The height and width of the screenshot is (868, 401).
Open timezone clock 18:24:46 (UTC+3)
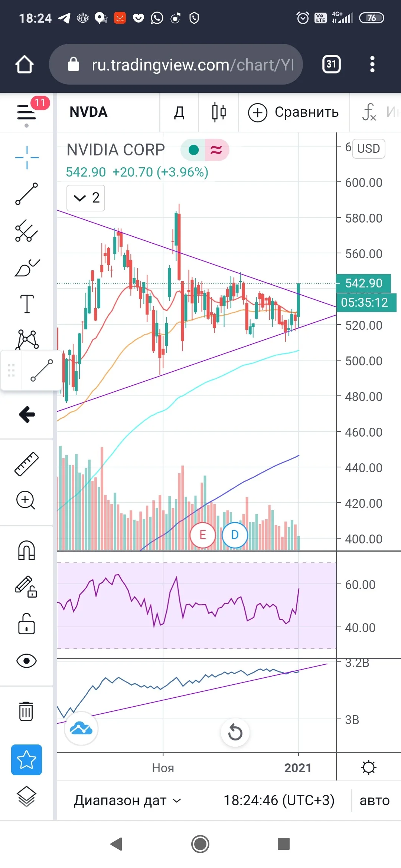[x=279, y=800]
